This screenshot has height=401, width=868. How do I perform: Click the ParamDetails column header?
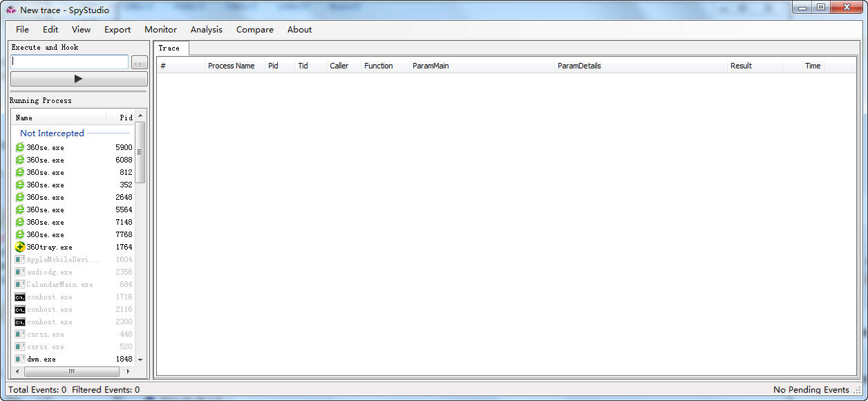[x=641, y=66]
